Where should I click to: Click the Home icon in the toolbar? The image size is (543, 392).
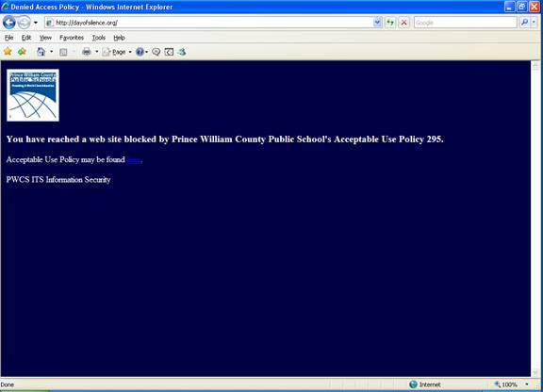click(x=41, y=52)
